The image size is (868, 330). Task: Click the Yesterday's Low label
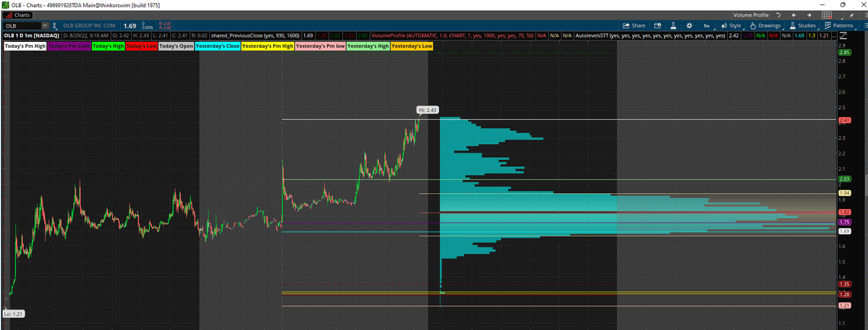(x=412, y=46)
